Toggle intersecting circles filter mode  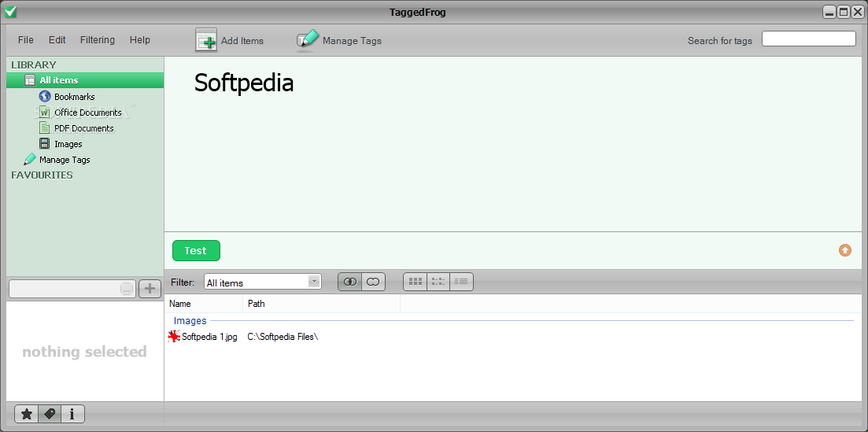click(350, 282)
